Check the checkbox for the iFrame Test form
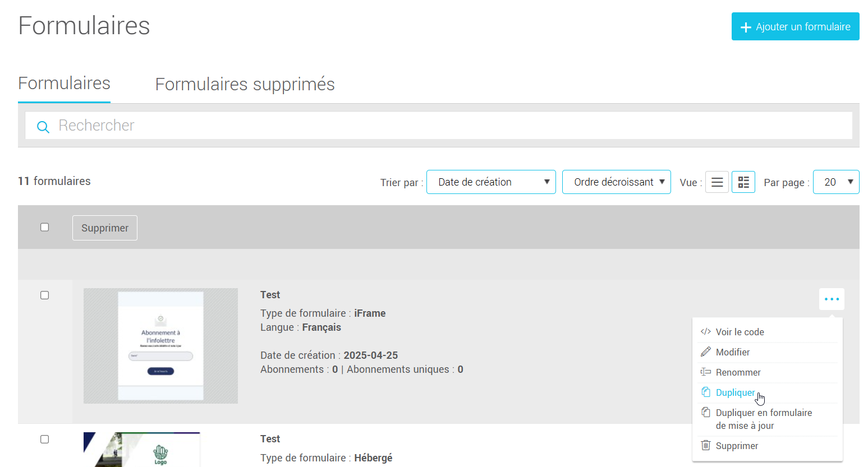Screen dimensions: 868x467 pyautogui.click(x=44, y=295)
